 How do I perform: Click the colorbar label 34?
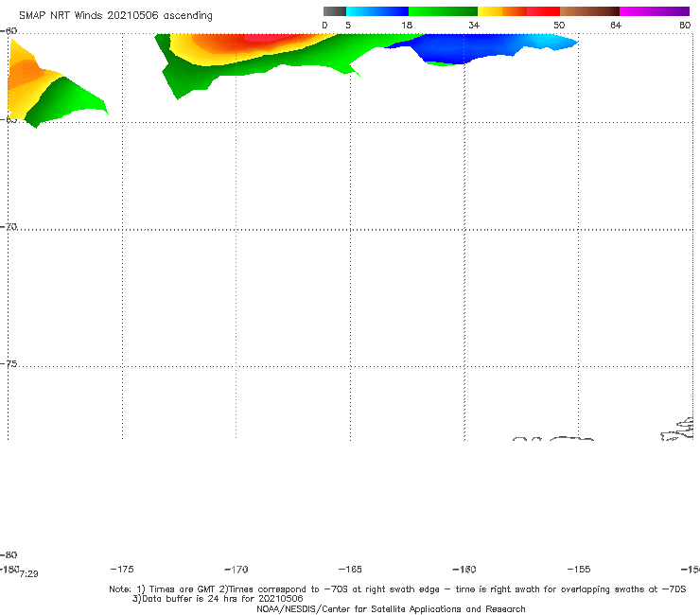pyautogui.click(x=474, y=25)
